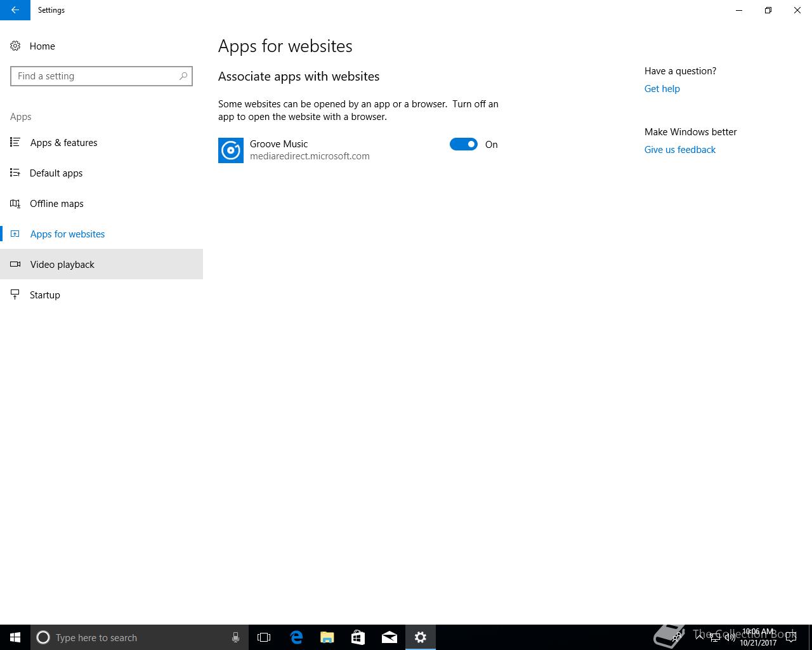Go back using the Settings back arrow
This screenshot has height=650, width=812.
click(x=15, y=10)
